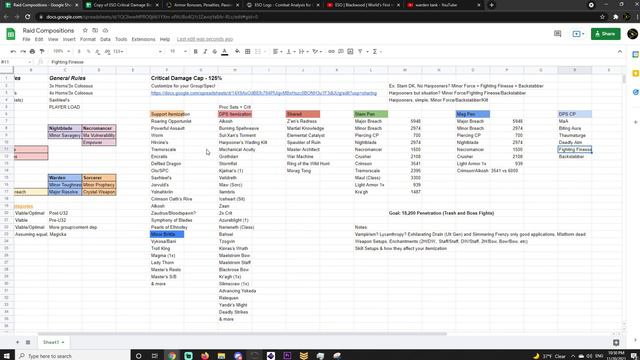Open File Explorer from the taskbar
This screenshot has width=640, height=360.
pos(221,356)
